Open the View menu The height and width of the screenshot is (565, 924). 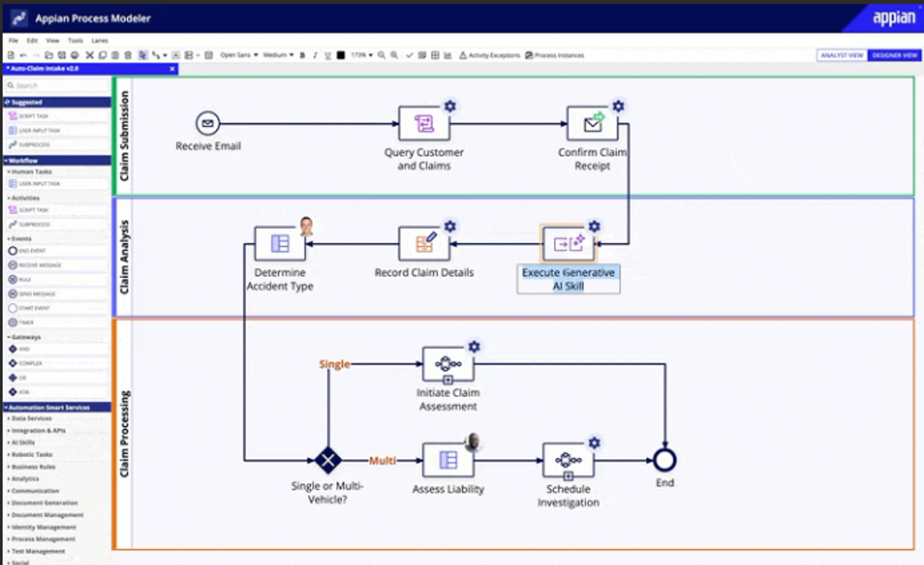53,41
